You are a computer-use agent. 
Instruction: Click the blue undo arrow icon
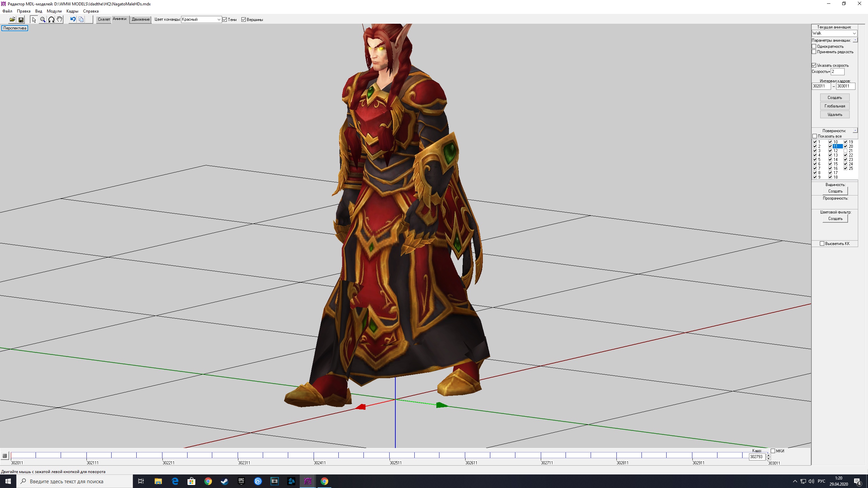(73, 20)
